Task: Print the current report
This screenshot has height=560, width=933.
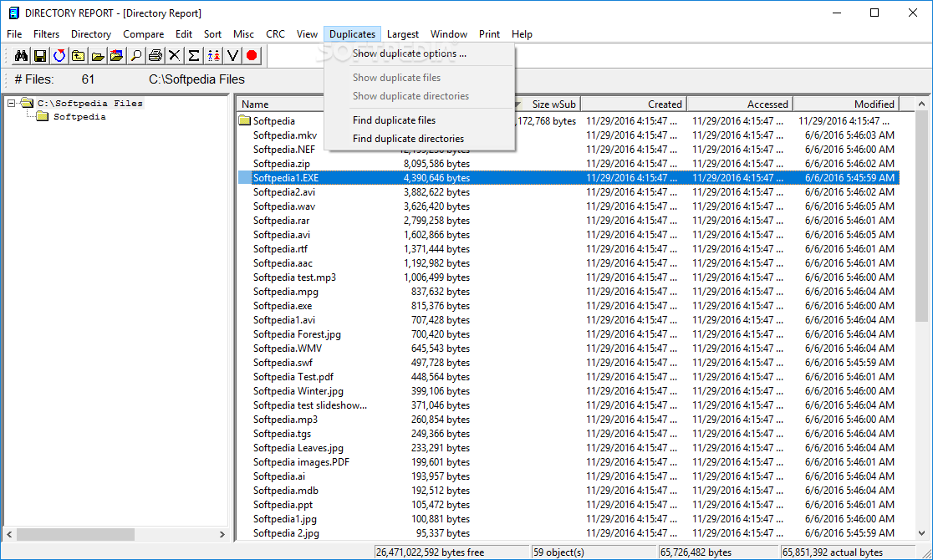Action: tap(155, 55)
